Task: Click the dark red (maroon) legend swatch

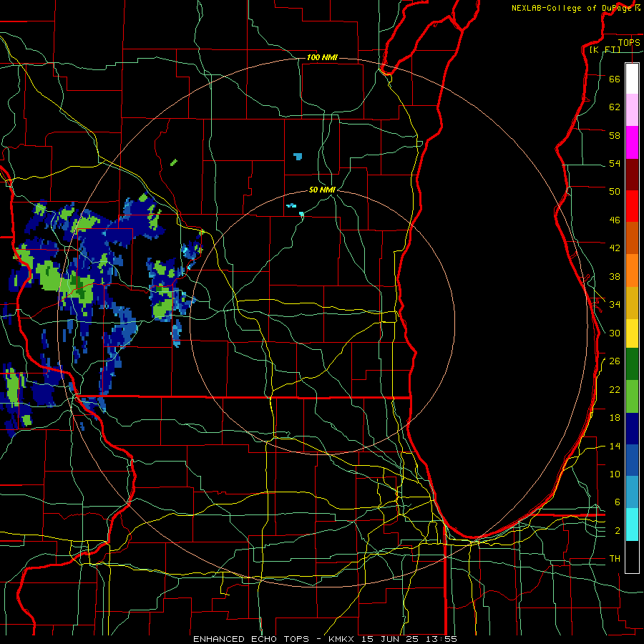Action: (x=632, y=175)
